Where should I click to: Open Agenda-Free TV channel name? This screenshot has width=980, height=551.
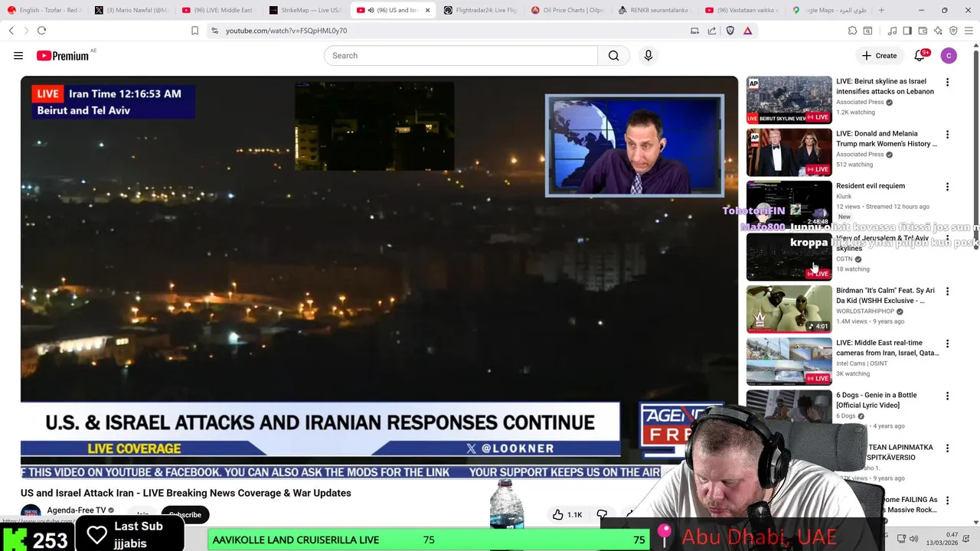77,510
